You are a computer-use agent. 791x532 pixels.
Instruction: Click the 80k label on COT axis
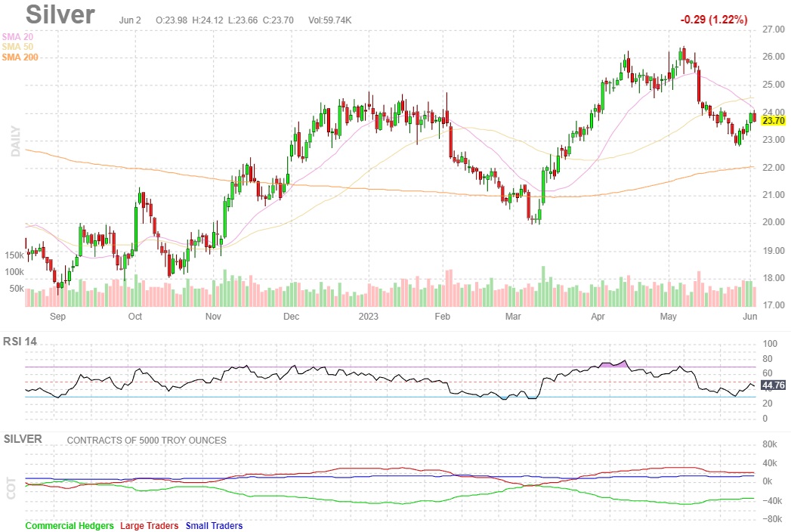coord(770,444)
